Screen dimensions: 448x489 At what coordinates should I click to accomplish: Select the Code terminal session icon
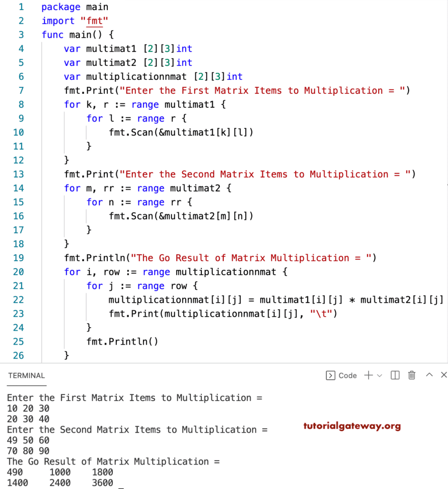pos(331,375)
